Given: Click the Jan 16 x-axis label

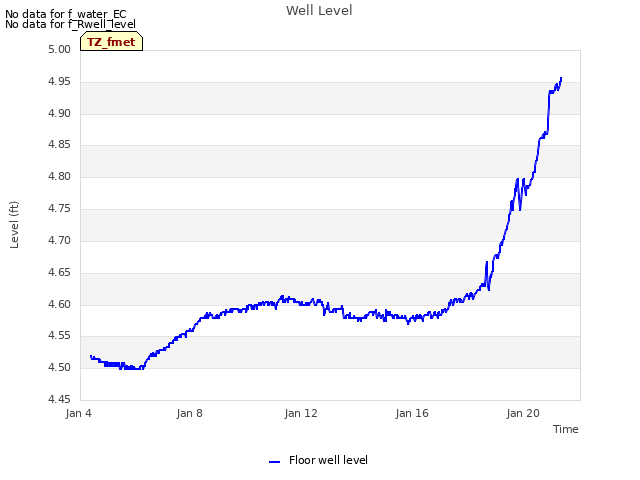Looking at the screenshot, I should coord(412,413).
